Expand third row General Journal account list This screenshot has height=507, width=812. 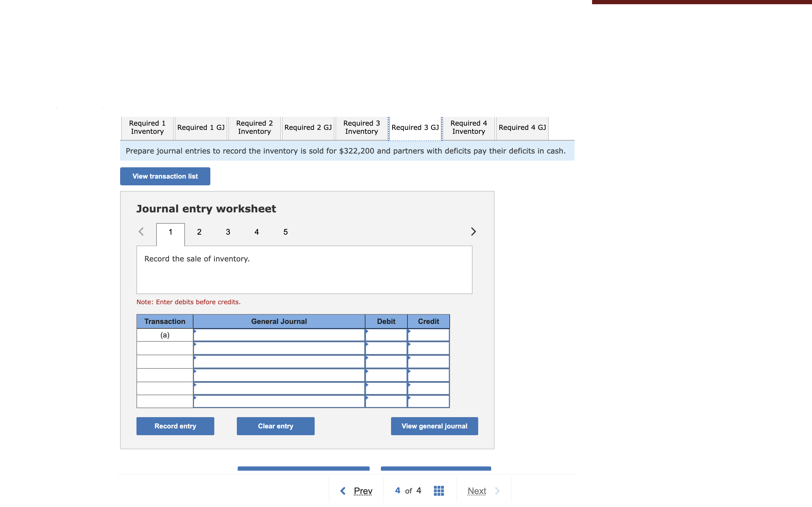tap(279, 362)
